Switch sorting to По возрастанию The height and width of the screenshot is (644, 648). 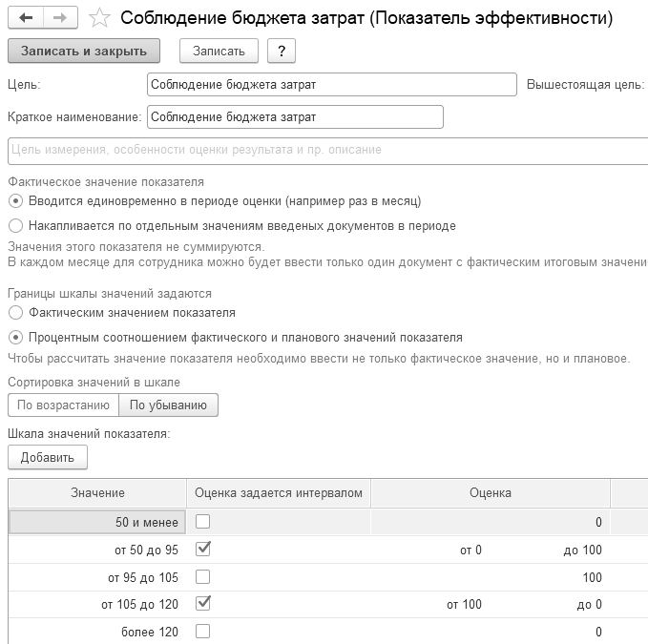click(x=63, y=405)
